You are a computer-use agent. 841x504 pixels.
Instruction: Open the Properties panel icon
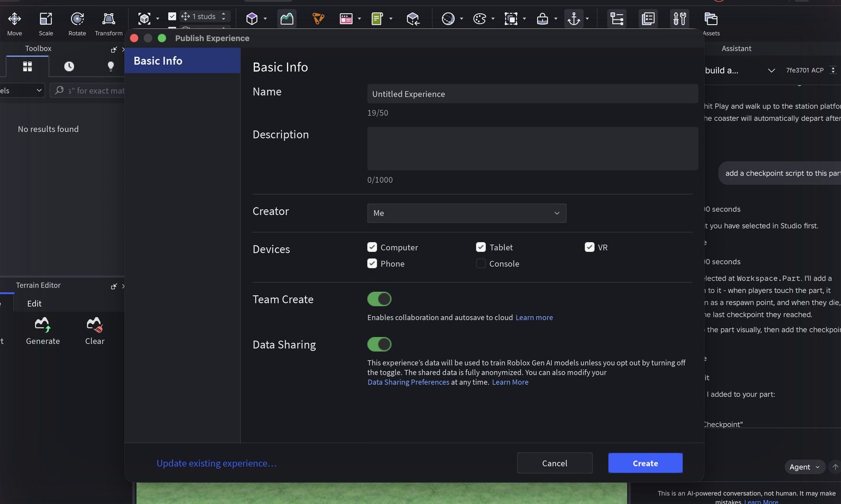648,19
